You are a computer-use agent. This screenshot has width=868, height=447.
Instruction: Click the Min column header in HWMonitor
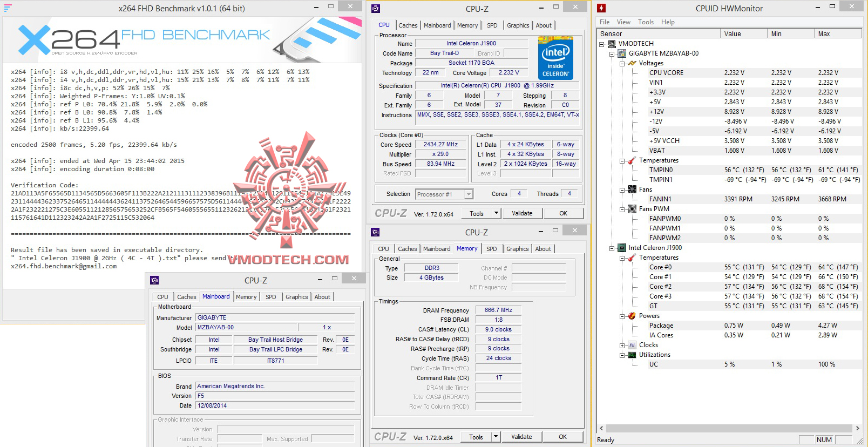point(791,33)
